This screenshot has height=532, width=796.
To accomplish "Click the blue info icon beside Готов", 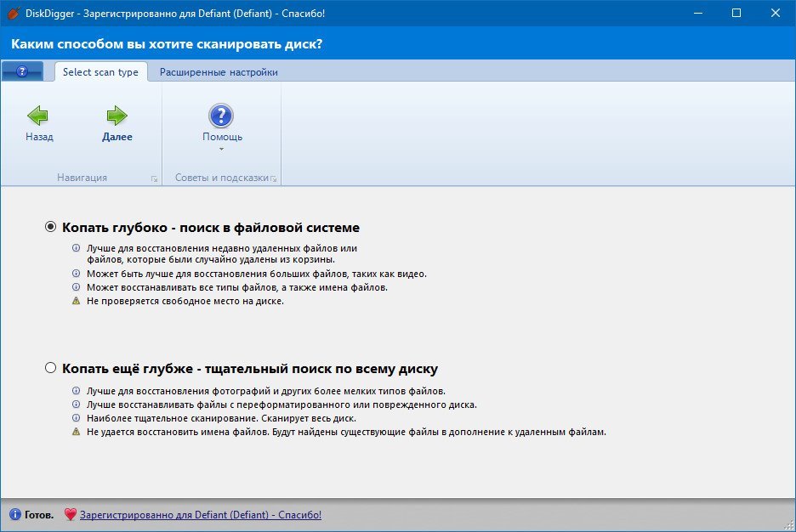I will click(x=15, y=515).
